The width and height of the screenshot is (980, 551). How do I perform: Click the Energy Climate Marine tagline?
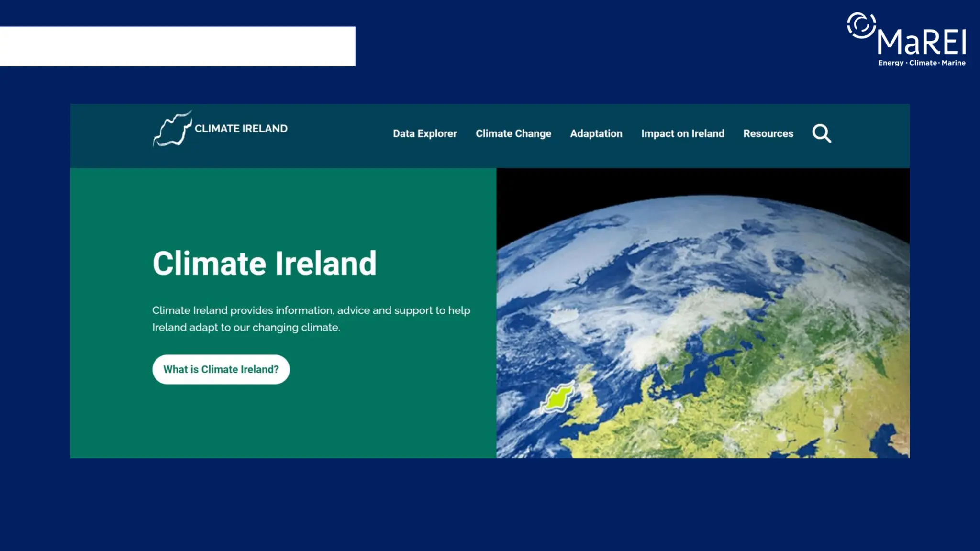coord(921,63)
